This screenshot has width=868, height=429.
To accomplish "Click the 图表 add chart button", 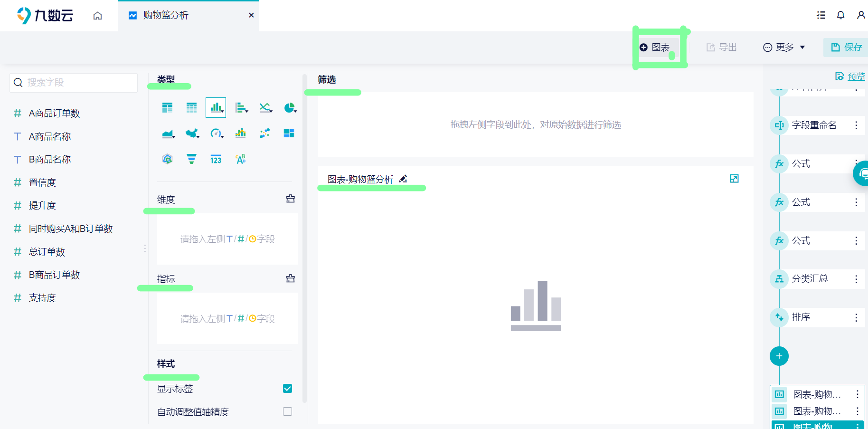I will (655, 47).
